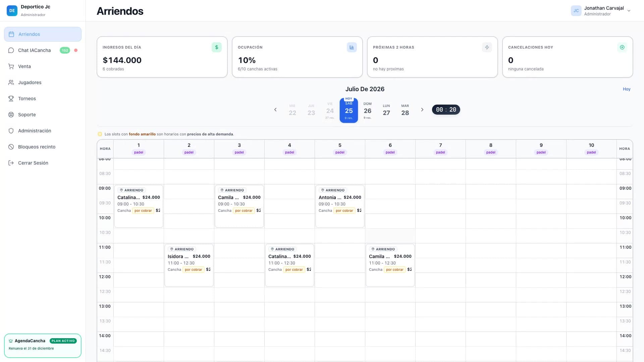Open the Soporte page
The image size is (644, 362).
pyautogui.click(x=43, y=115)
